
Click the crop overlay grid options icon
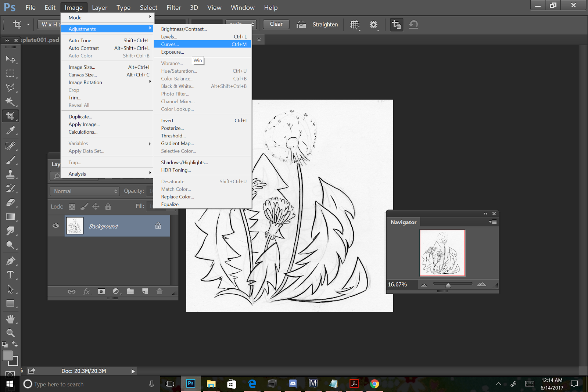click(x=355, y=25)
